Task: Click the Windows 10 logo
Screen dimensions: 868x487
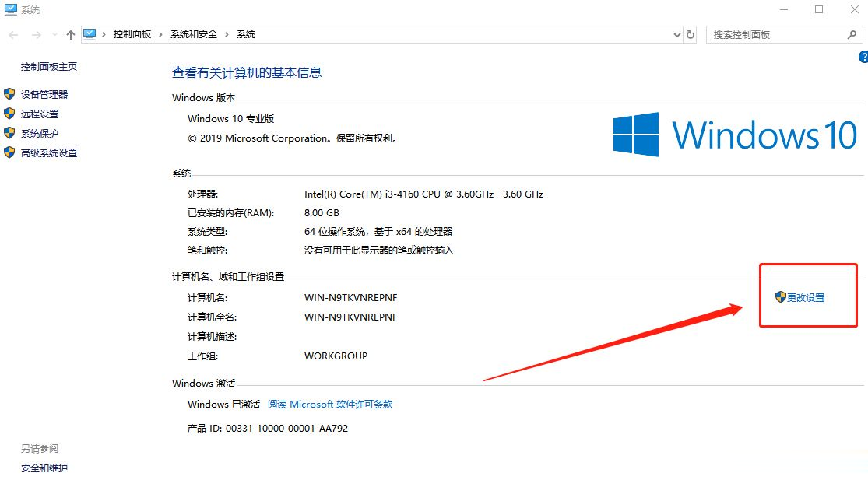Action: tap(735, 135)
